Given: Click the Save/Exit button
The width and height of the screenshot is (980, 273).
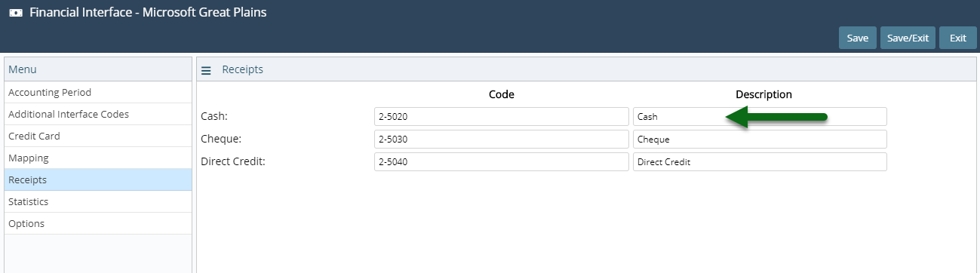Looking at the screenshot, I should 908,38.
